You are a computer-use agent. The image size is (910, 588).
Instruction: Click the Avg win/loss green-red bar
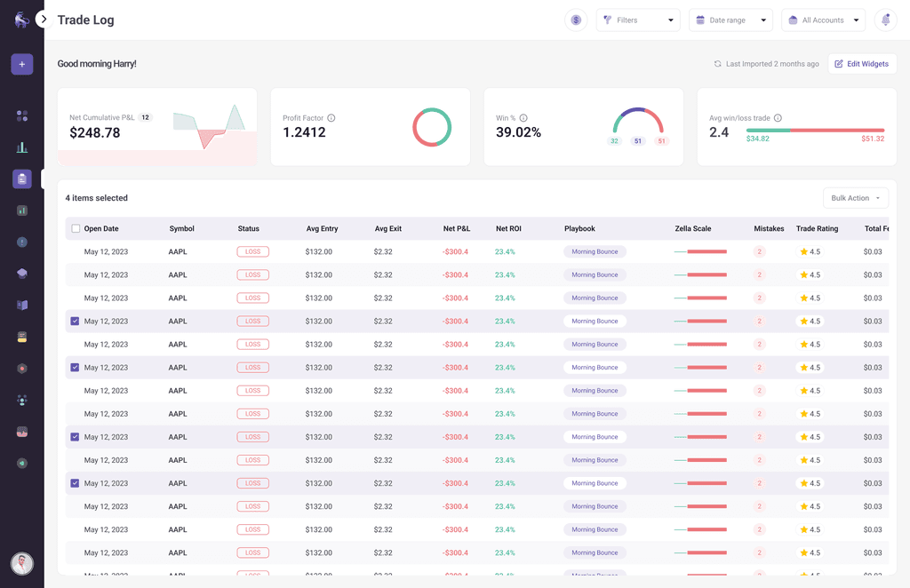point(815,131)
